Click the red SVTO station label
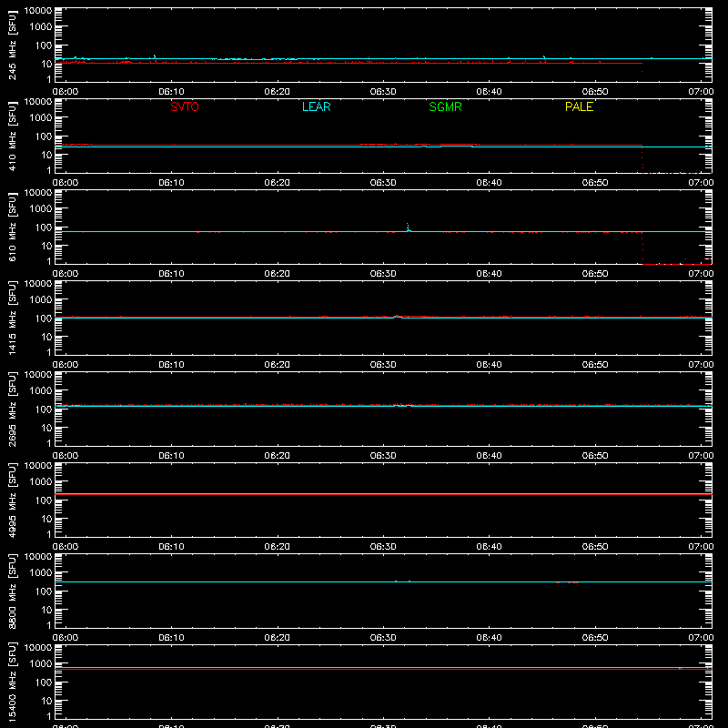Screen dimensions: 728x728 (185, 106)
